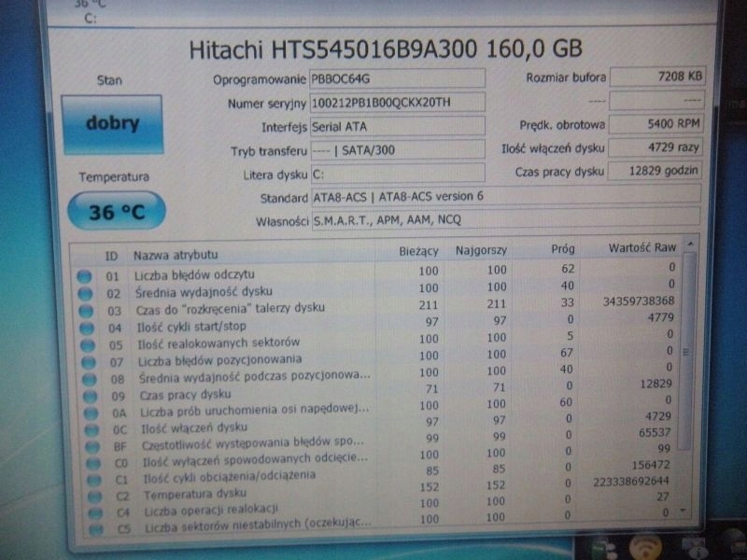Click the raw value 223338692644

(x=631, y=482)
